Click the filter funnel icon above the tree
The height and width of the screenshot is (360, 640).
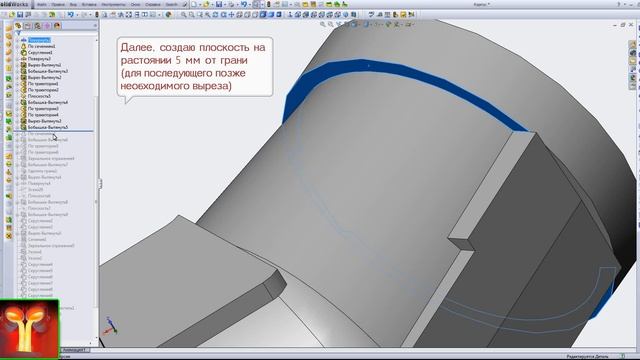(x=18, y=33)
